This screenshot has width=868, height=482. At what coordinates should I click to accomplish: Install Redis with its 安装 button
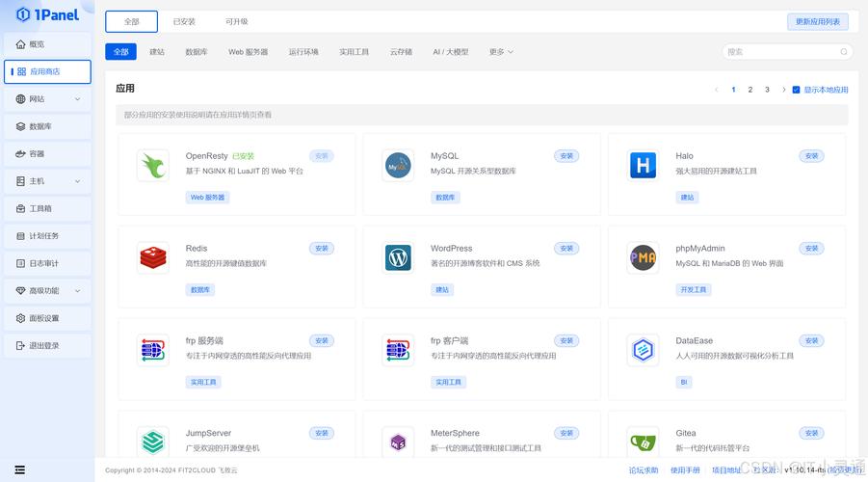pos(322,249)
